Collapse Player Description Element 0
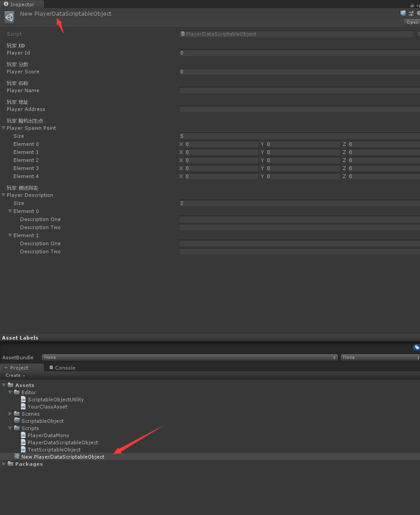The width and height of the screenshot is (420, 515). (x=10, y=211)
